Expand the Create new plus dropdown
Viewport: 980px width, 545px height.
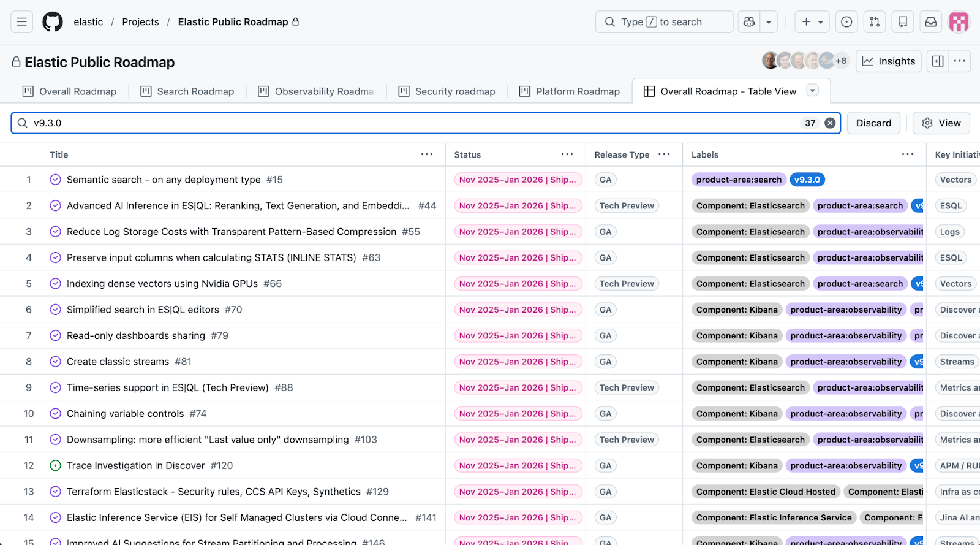[812, 22]
